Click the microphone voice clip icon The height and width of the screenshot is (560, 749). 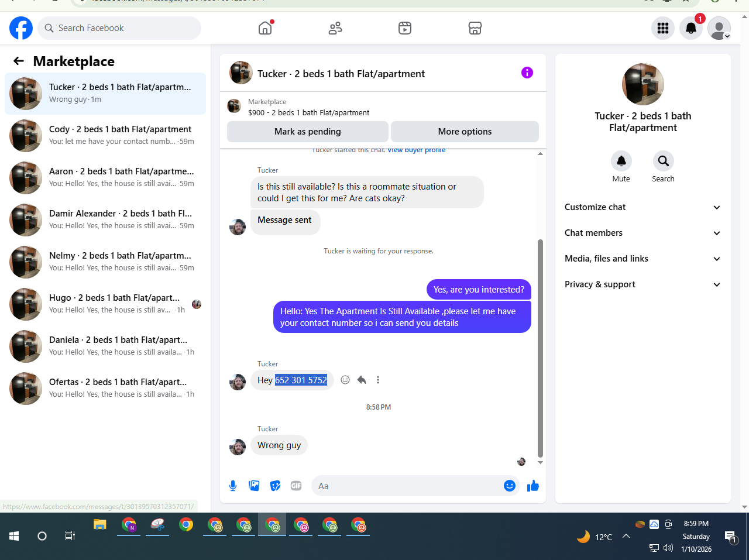[x=233, y=486]
